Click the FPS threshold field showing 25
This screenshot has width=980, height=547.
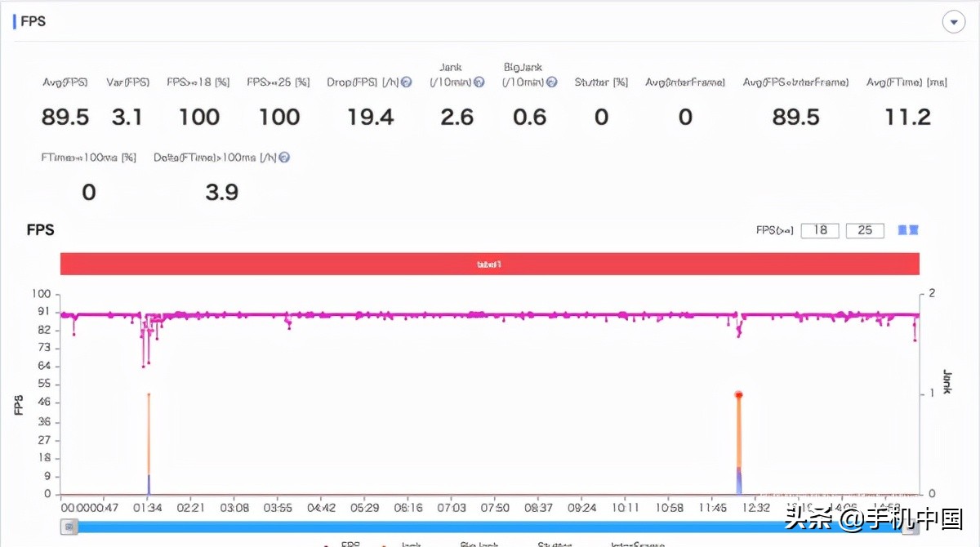865,230
